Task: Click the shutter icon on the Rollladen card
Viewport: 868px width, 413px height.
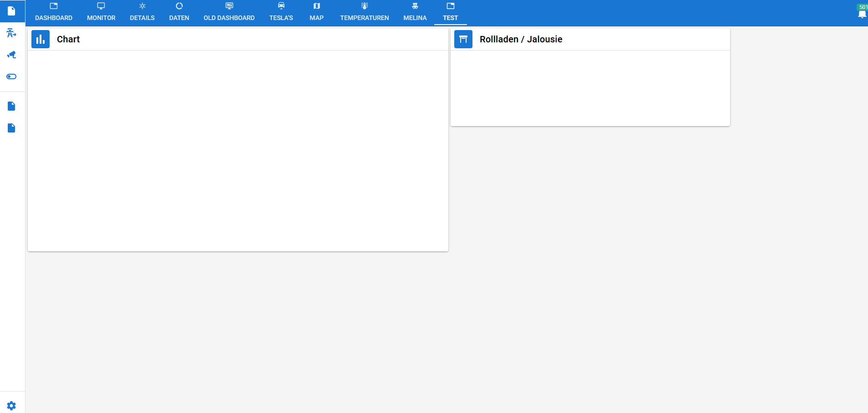Action: point(463,39)
